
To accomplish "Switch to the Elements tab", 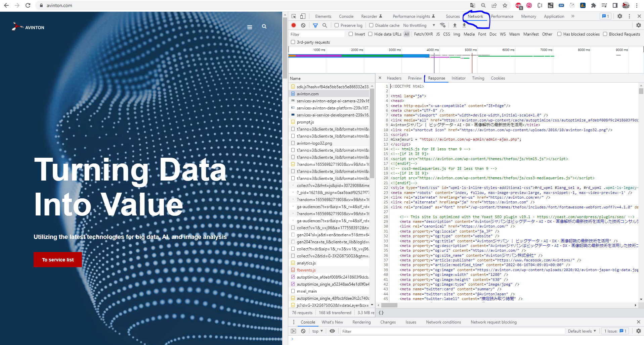I will tap(323, 16).
